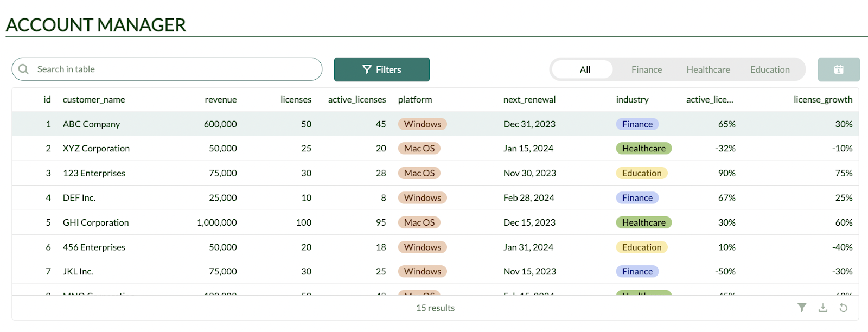Viewport: 868px width, 332px height.
Task: Focus the Search in table field
Action: point(167,69)
